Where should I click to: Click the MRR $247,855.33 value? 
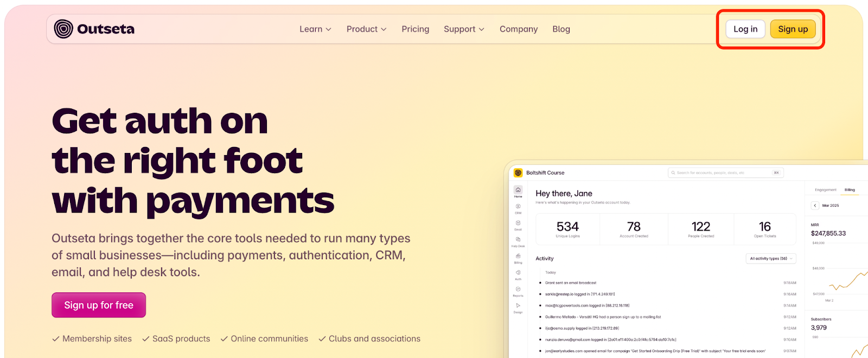(x=828, y=233)
